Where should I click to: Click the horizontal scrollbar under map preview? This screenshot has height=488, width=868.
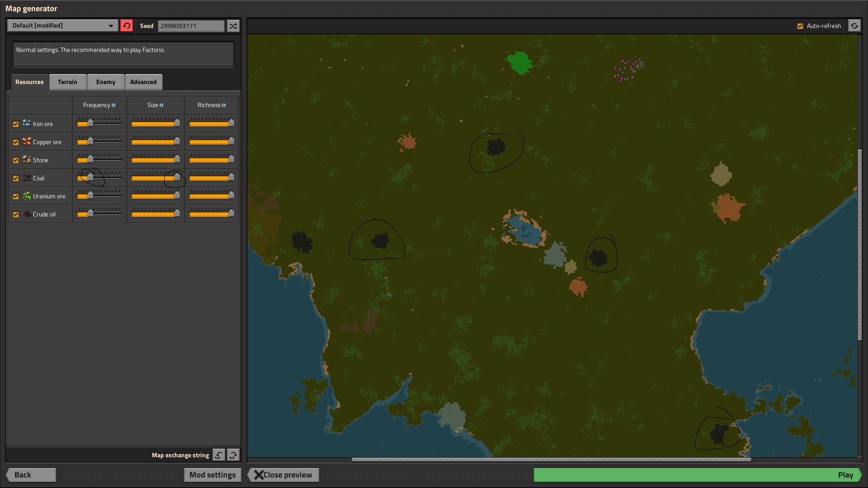tap(552, 460)
